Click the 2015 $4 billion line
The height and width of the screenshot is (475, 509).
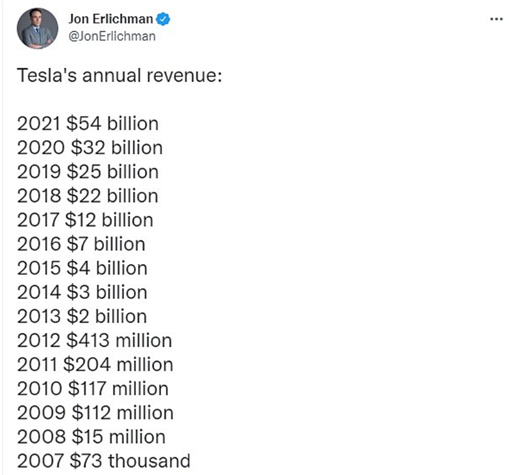[82, 268]
